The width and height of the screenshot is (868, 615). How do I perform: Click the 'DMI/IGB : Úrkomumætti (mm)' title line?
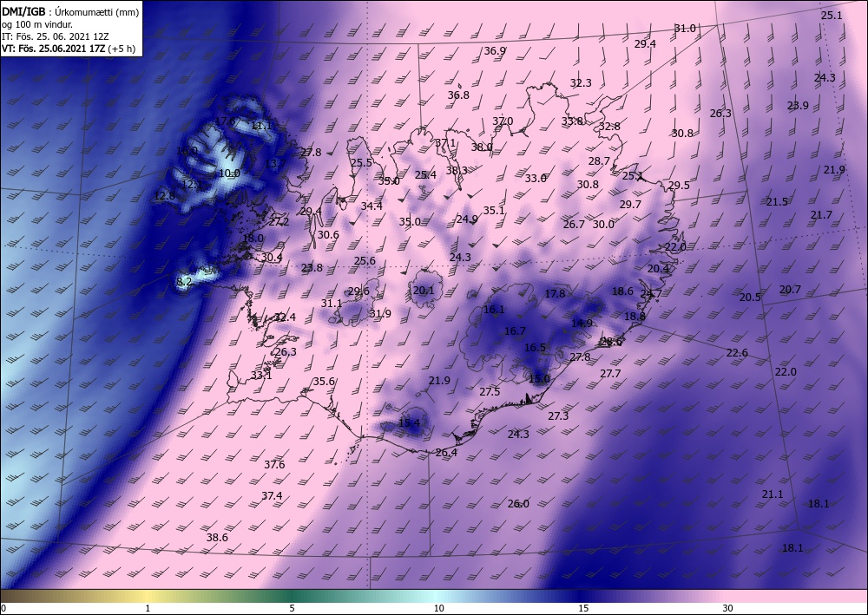[x=70, y=11]
